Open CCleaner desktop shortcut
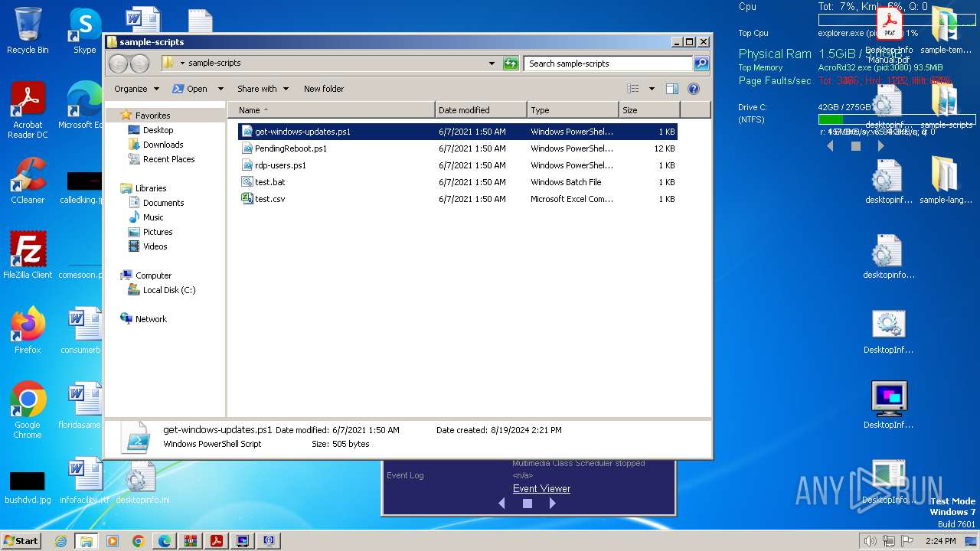Viewport: 980px width, 551px height. point(28,180)
